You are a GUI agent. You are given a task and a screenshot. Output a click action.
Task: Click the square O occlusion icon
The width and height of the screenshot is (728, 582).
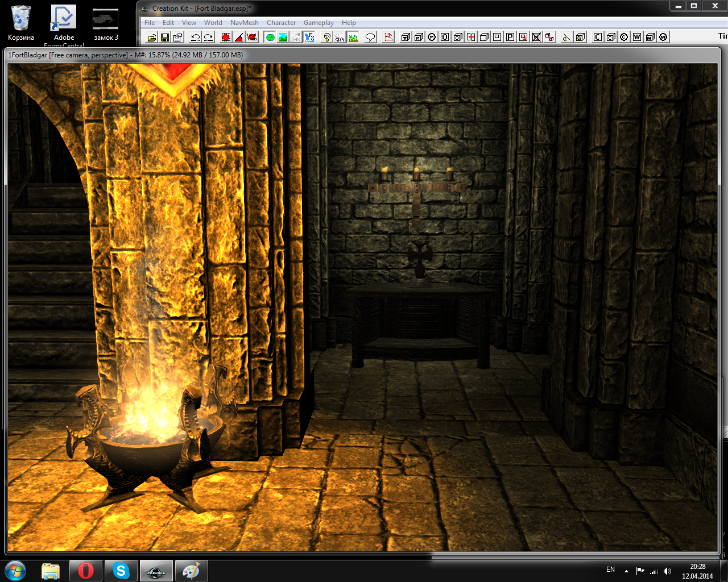point(445,37)
